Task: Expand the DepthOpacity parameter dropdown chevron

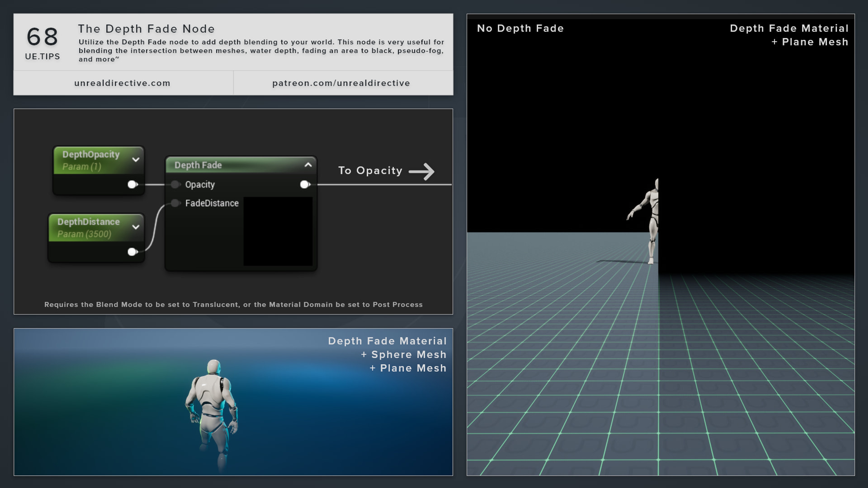Action: 136,159
